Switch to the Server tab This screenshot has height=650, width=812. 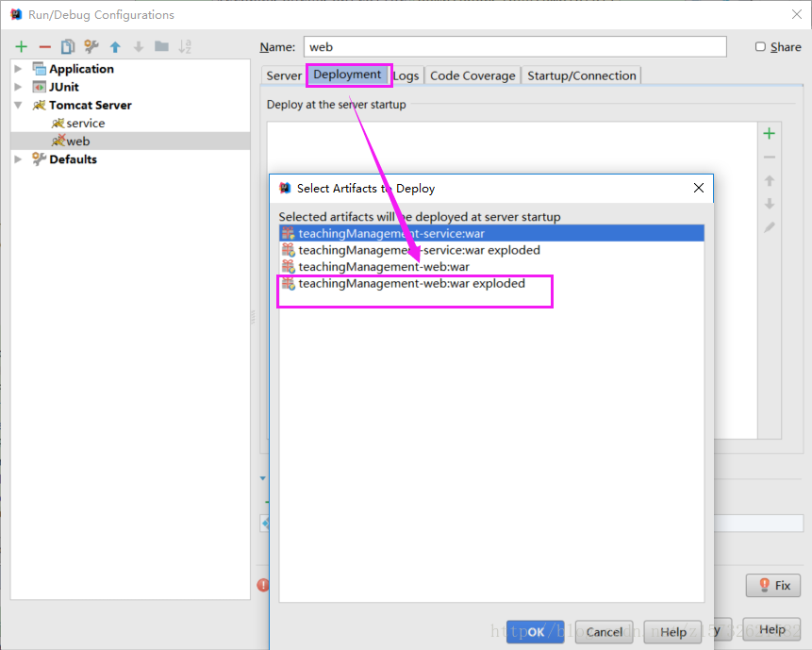click(x=284, y=75)
